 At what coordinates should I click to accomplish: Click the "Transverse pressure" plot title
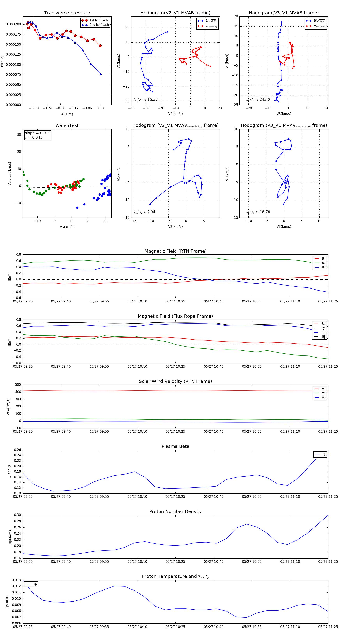click(x=67, y=13)
